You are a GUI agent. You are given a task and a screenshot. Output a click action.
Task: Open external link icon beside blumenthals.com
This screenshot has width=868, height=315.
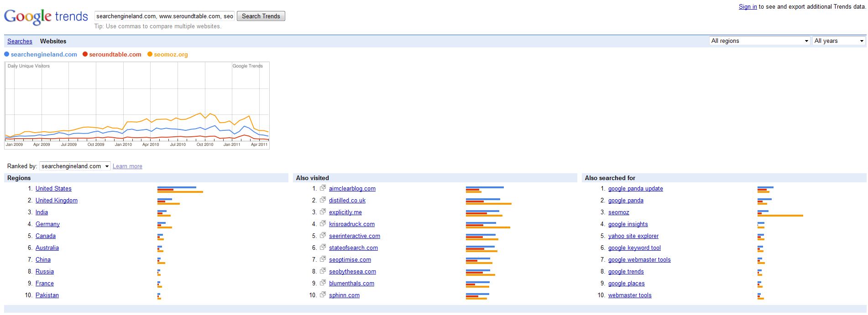coord(323,283)
